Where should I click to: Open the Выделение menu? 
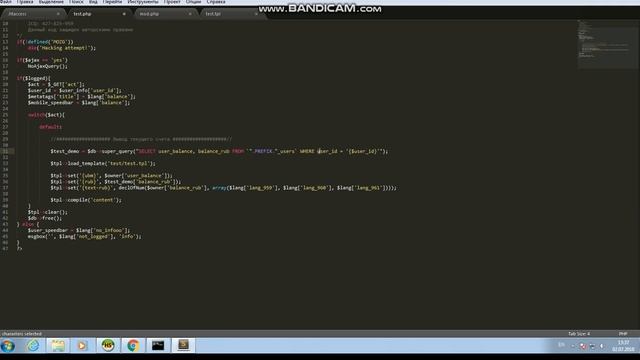[x=51, y=2]
